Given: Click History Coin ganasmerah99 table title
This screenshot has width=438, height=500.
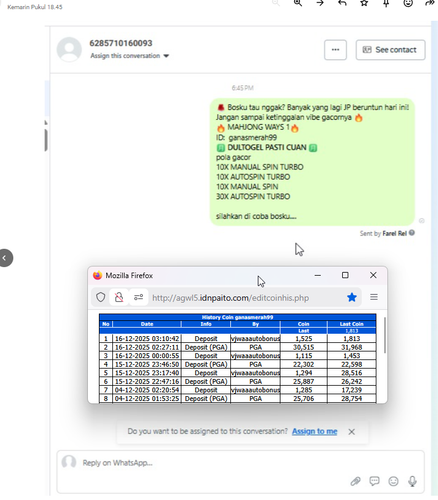Looking at the screenshot, I should 237,317.
